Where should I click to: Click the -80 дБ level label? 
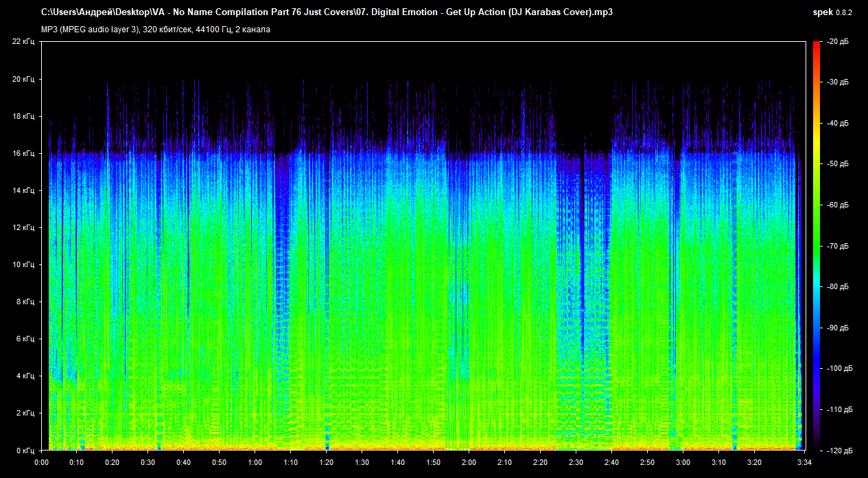838,287
